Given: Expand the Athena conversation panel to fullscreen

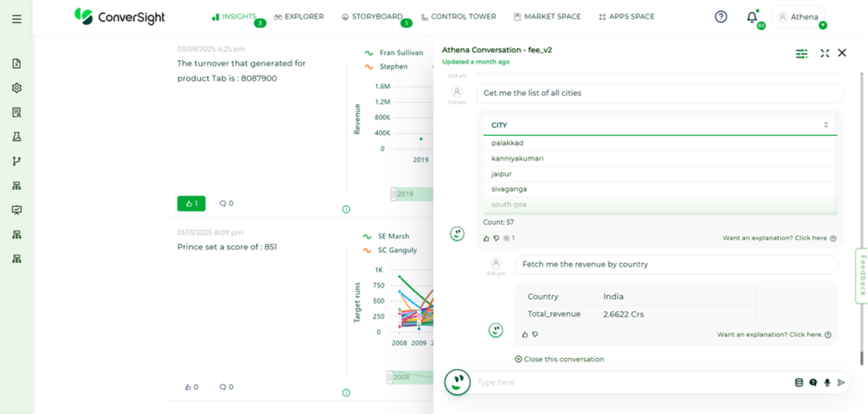Looking at the screenshot, I should pos(825,53).
